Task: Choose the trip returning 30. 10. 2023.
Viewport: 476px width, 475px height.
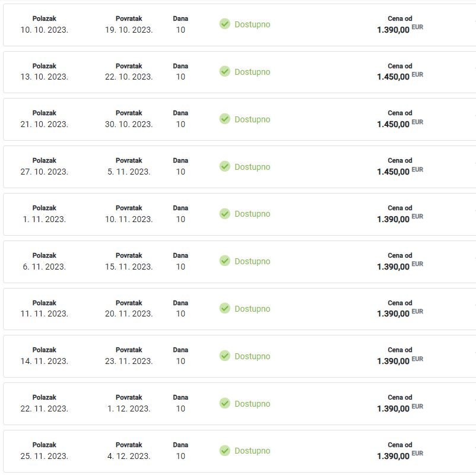Action: (x=240, y=119)
